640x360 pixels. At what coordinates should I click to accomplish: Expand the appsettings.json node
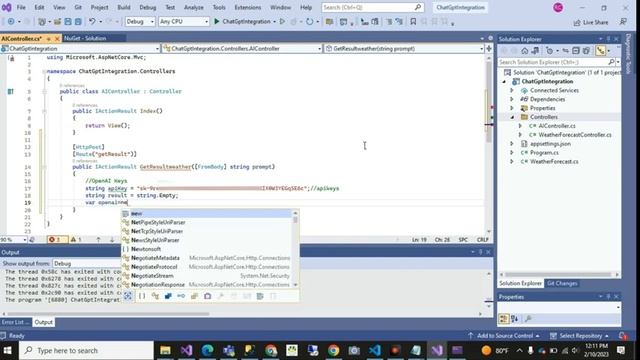[x=512, y=144]
